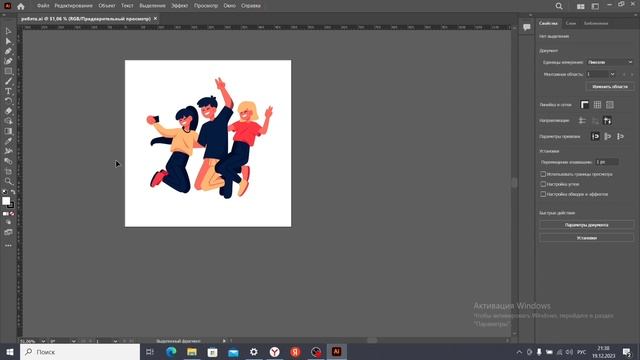Screen dimensions: 640x360
Task: Switch to the Библиотеки tab
Action: (x=596, y=23)
